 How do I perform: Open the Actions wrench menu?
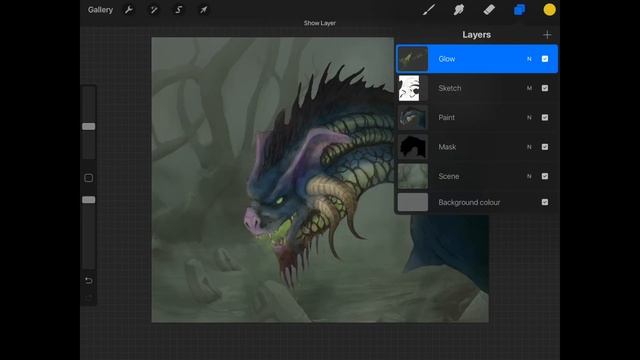coord(129,10)
